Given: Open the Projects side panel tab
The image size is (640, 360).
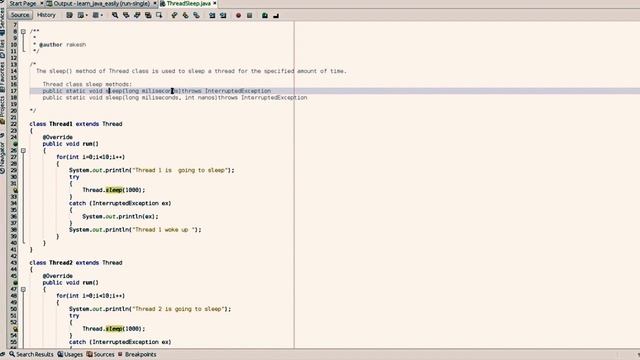Looking at the screenshot, I should click(2, 109).
